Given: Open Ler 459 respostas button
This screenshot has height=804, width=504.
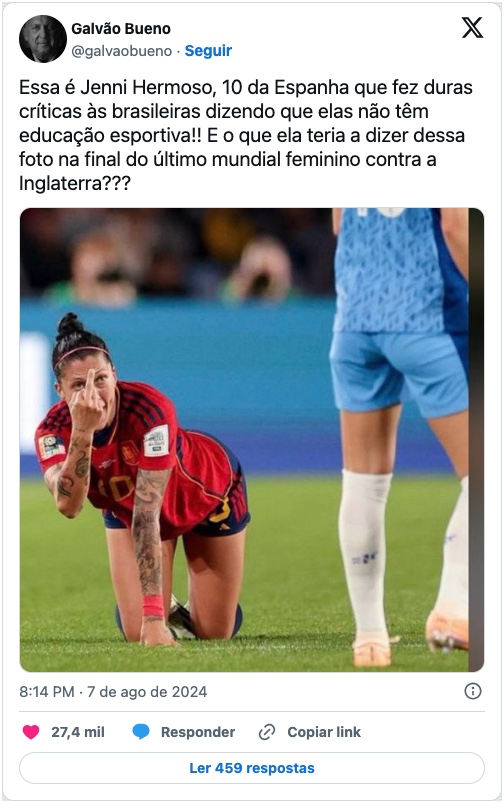Looking at the screenshot, I should [252, 768].
